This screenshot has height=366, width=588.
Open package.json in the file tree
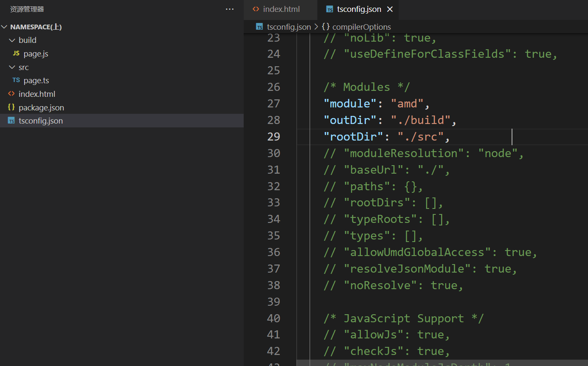click(x=41, y=107)
